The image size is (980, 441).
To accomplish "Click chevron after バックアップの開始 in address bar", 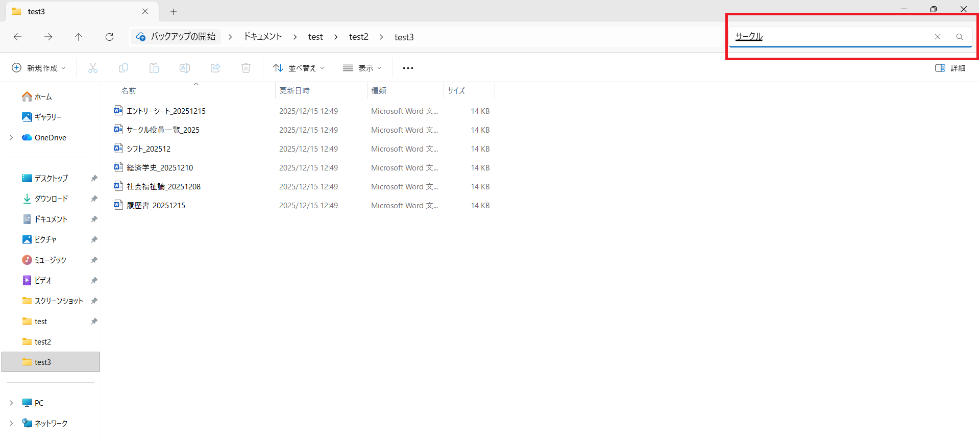I will pyautogui.click(x=230, y=37).
